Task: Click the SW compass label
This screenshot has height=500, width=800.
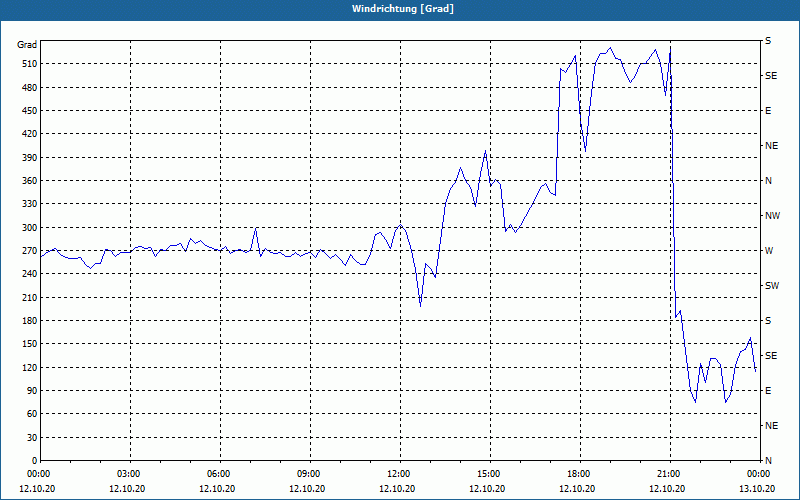Action: (772, 286)
